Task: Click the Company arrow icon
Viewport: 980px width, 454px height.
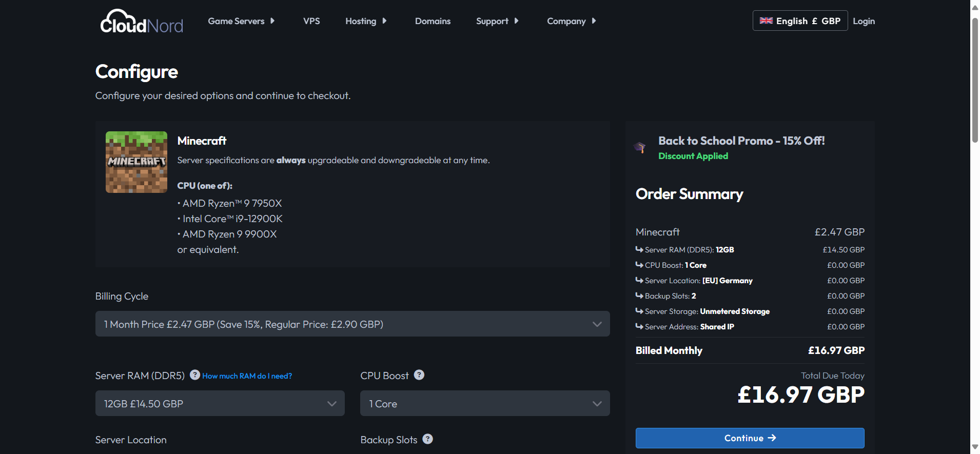Action: [594, 21]
